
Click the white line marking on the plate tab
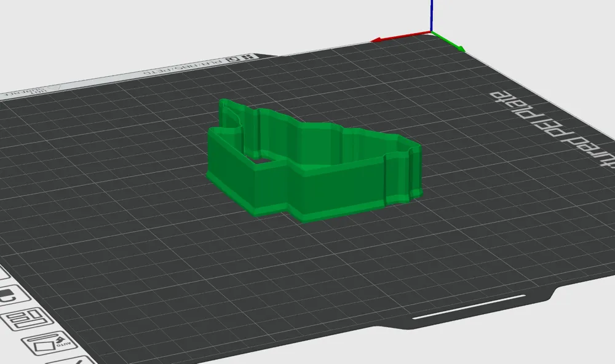click(x=469, y=310)
